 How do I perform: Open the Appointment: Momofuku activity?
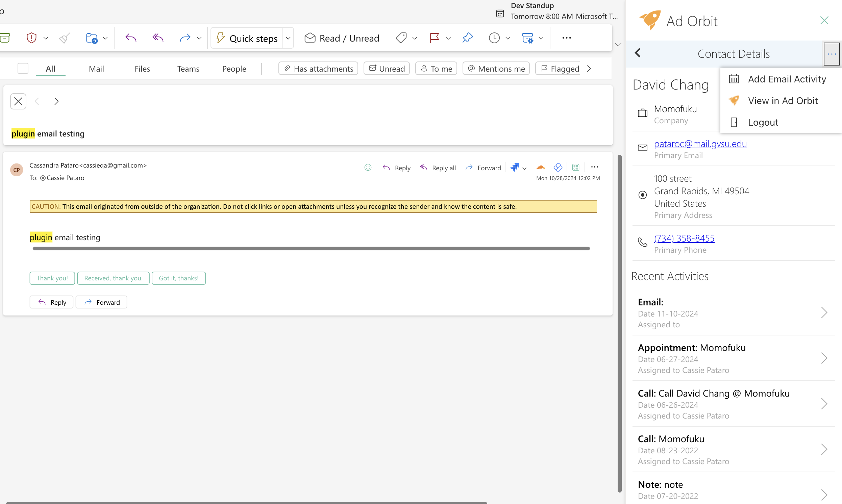(733, 359)
